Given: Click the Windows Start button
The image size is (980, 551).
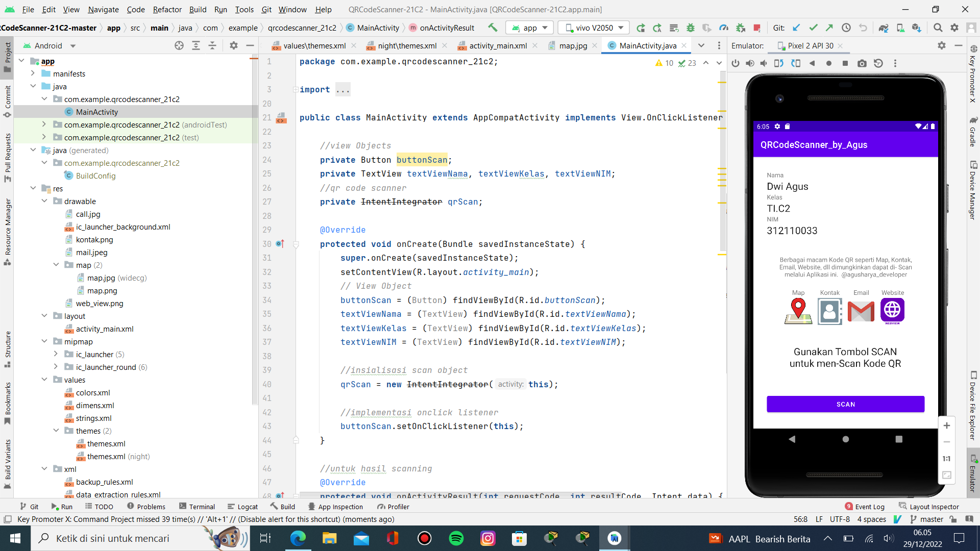Looking at the screenshot, I should [15, 538].
